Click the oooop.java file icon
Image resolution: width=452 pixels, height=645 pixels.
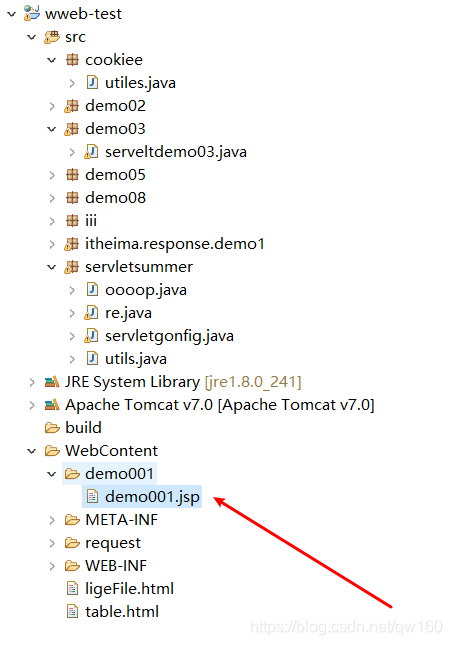point(92,290)
